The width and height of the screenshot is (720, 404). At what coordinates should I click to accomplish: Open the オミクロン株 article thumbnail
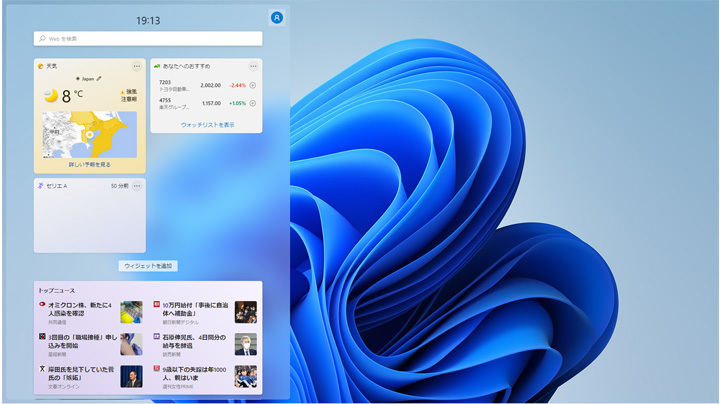[131, 312]
